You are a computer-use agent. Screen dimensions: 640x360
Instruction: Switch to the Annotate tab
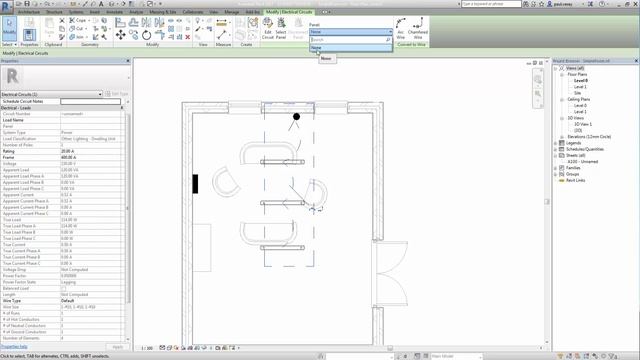point(114,12)
